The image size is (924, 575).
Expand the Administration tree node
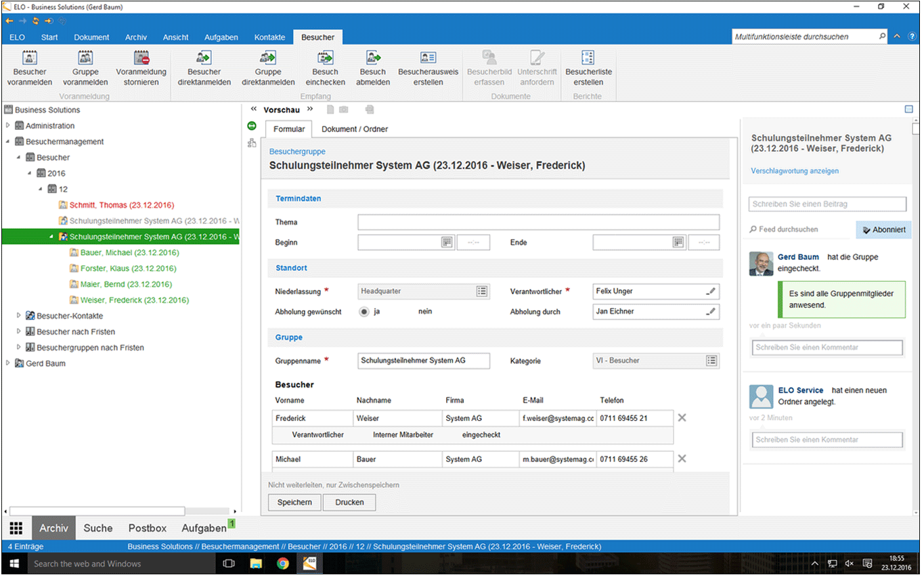(8, 126)
